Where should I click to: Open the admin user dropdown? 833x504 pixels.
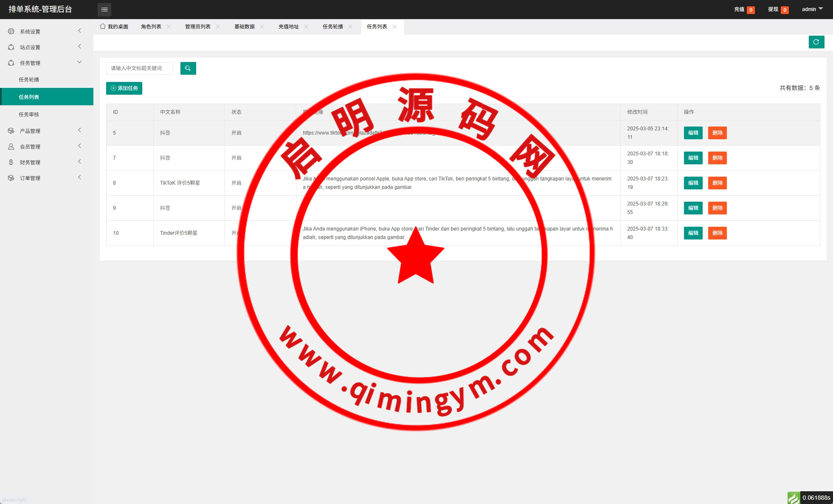(x=812, y=9)
